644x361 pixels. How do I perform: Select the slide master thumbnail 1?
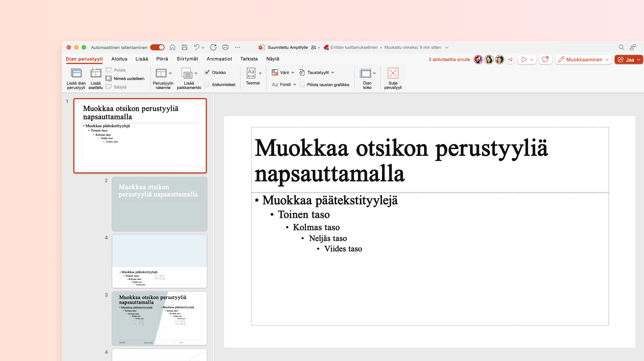tap(140, 136)
